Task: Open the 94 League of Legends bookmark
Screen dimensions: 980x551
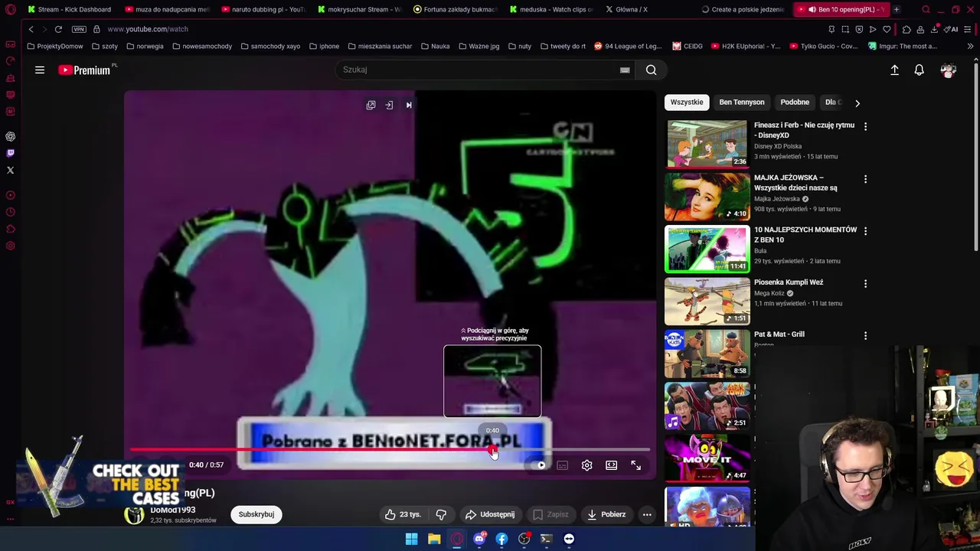Action: pos(628,46)
